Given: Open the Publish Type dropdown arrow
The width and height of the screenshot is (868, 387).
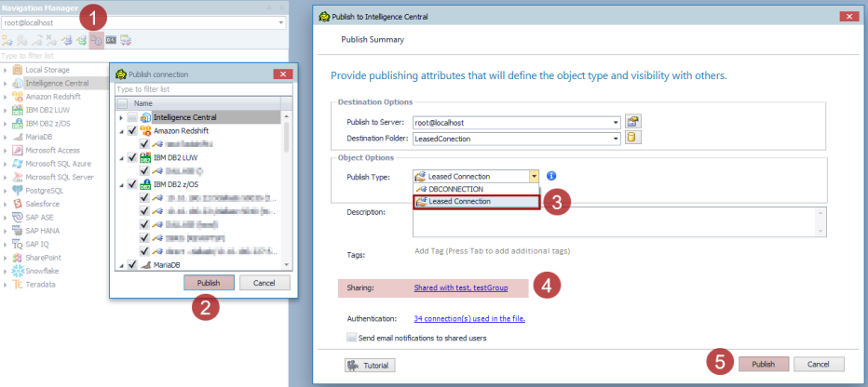Looking at the screenshot, I should coord(535,177).
